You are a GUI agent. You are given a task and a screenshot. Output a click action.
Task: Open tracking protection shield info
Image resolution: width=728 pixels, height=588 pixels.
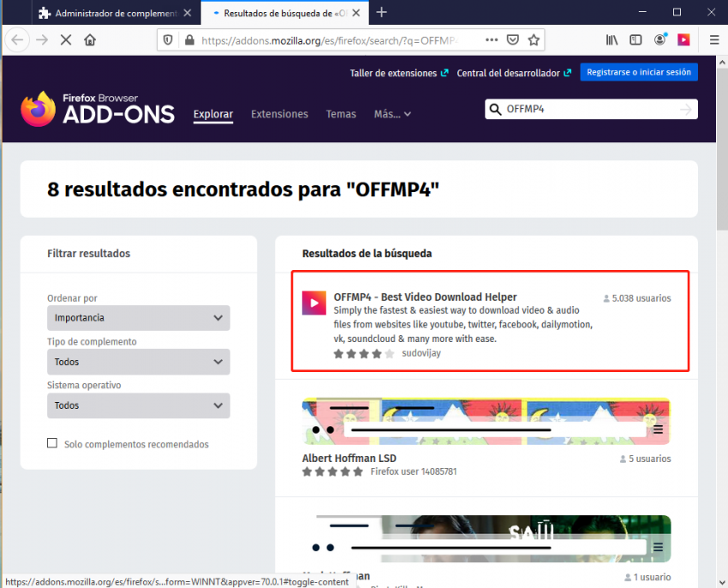[168, 40]
